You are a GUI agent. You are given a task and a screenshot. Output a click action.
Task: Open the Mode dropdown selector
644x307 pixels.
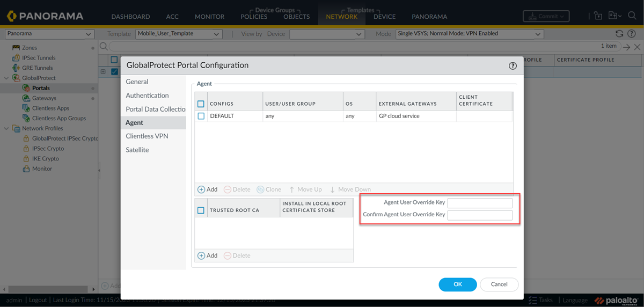coord(470,34)
